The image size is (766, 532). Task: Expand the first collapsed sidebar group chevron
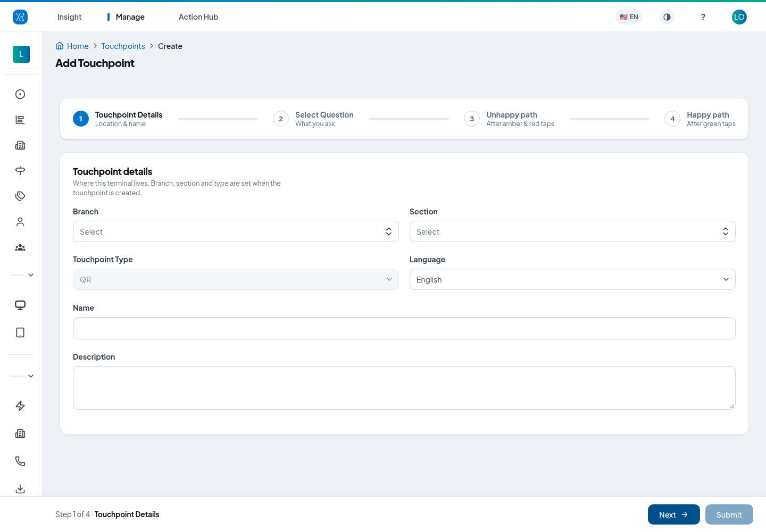coord(31,275)
